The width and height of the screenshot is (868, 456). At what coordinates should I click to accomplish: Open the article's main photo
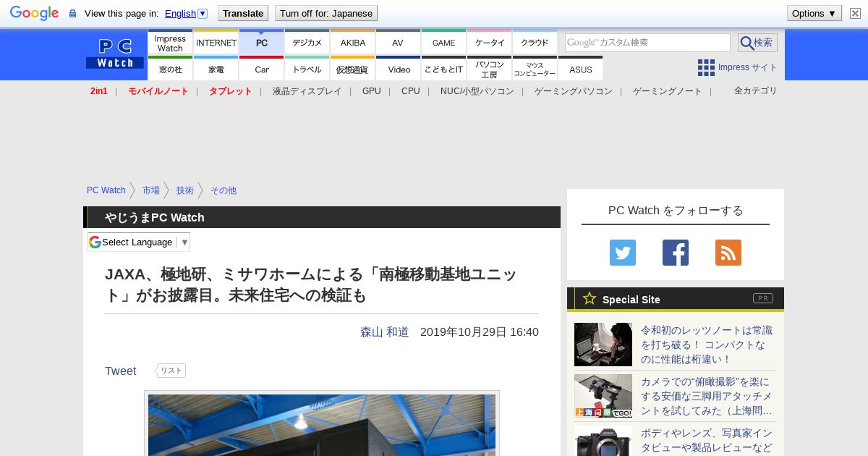(322, 425)
